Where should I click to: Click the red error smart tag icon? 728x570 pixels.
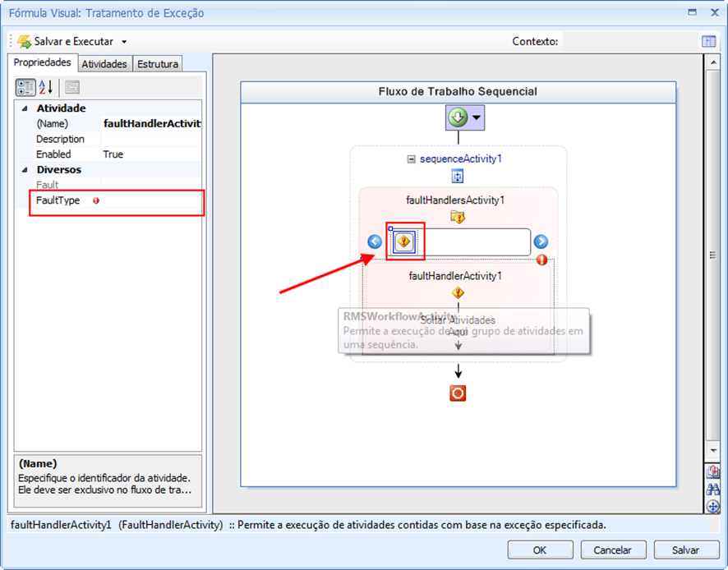[541, 260]
